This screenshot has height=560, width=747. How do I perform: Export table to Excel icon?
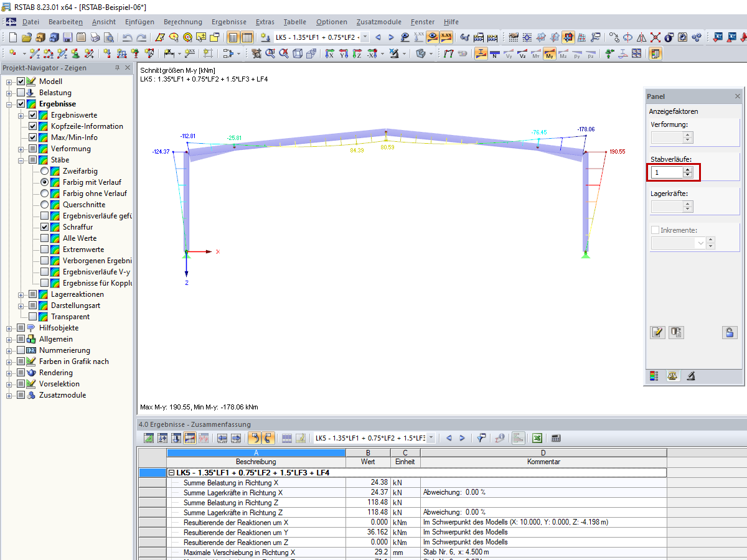tap(537, 438)
